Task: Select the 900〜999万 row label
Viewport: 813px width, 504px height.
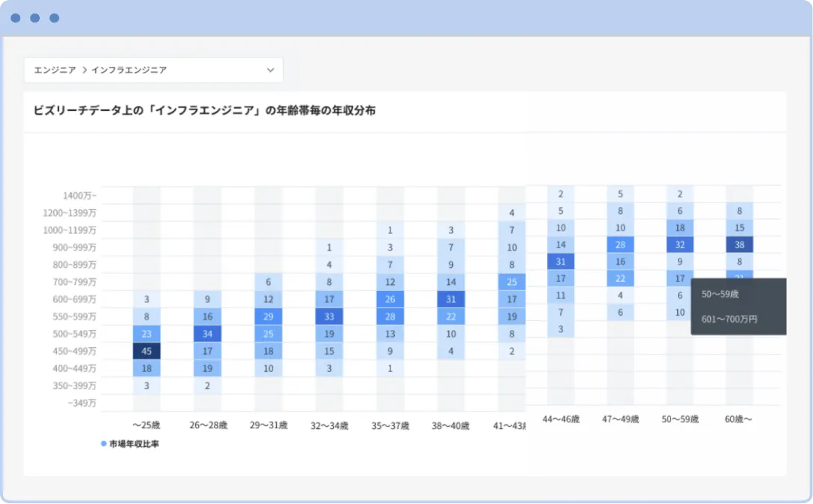Action: (x=74, y=247)
